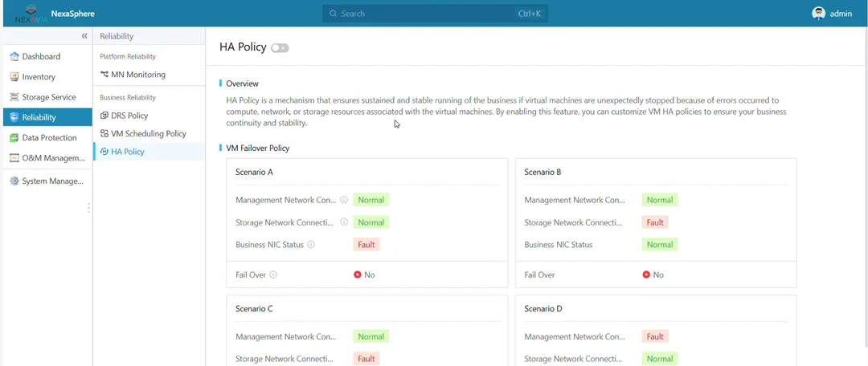Viewport: 868px width, 366px height.
Task: Click Scenario C Storage Network Fault badge
Action: coord(366,359)
